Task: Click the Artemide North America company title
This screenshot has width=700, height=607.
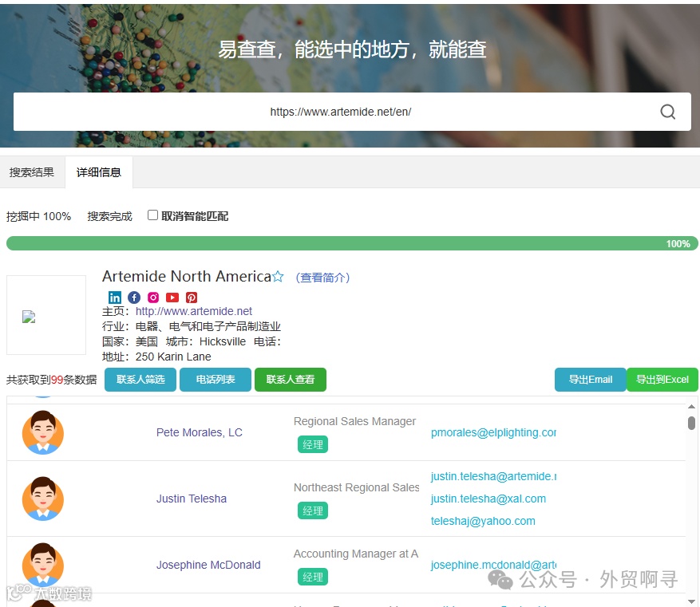Action: pos(187,277)
